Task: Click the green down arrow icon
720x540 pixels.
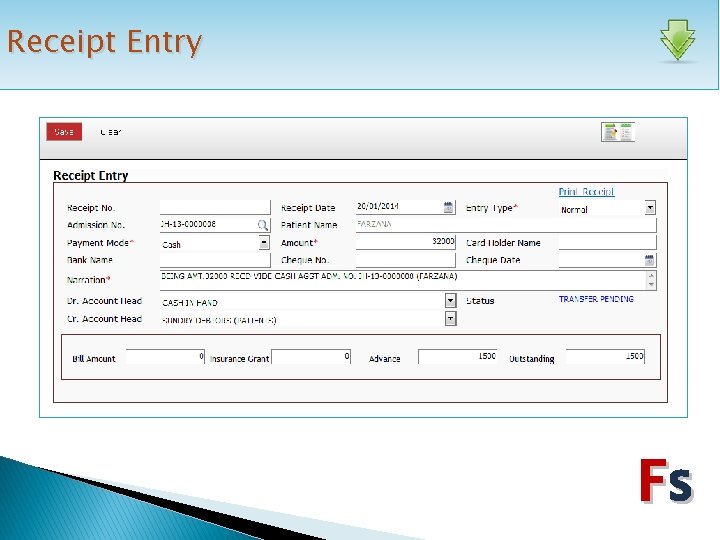Action: pos(678,40)
